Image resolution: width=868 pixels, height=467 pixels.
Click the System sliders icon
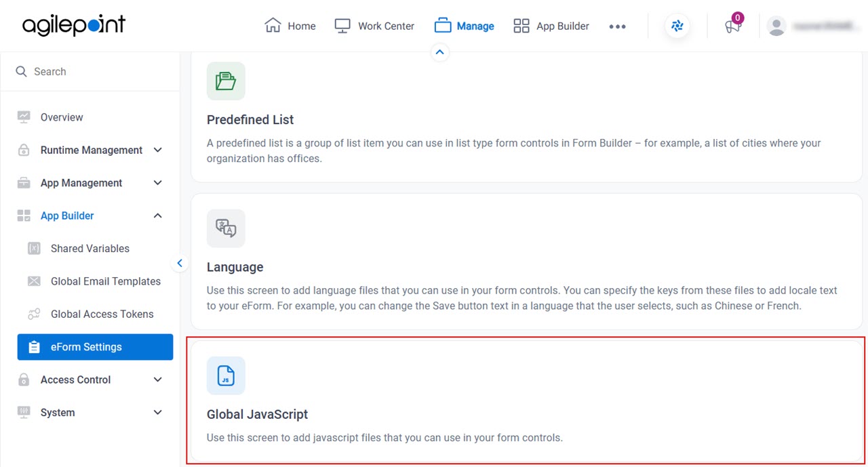[24, 412]
